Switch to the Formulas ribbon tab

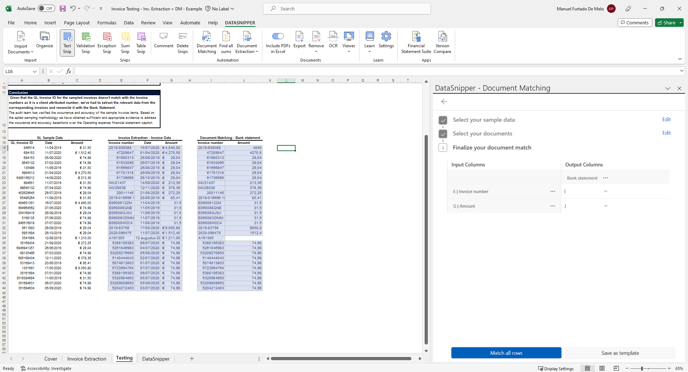[107, 22]
